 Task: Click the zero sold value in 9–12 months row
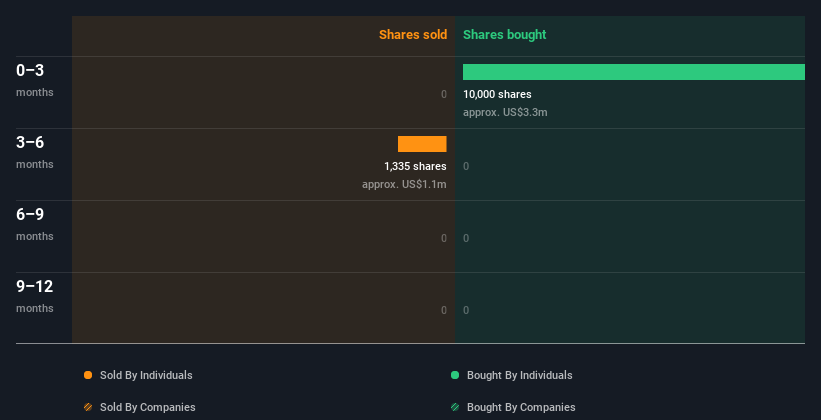click(444, 311)
